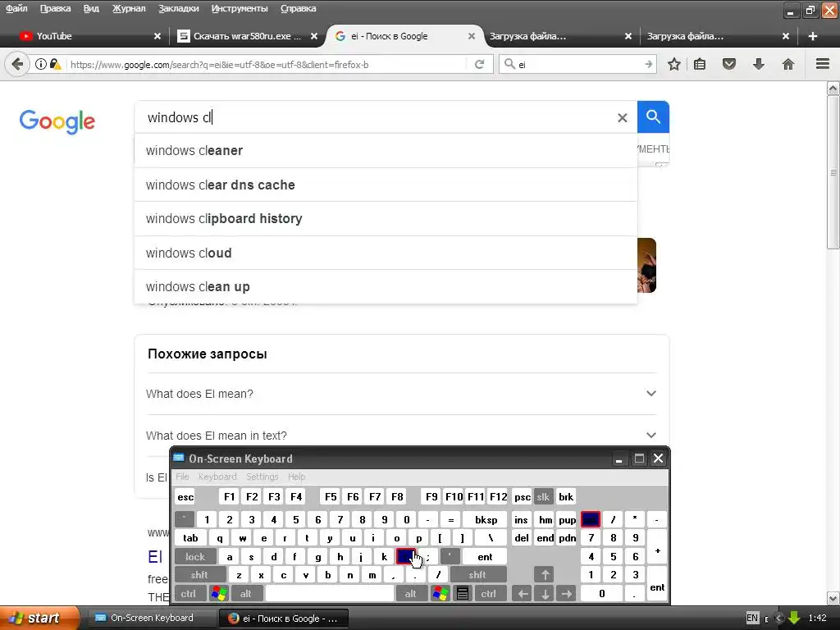Click right arrow key on on-screen keyboard
The height and width of the screenshot is (630, 840).
(x=566, y=594)
